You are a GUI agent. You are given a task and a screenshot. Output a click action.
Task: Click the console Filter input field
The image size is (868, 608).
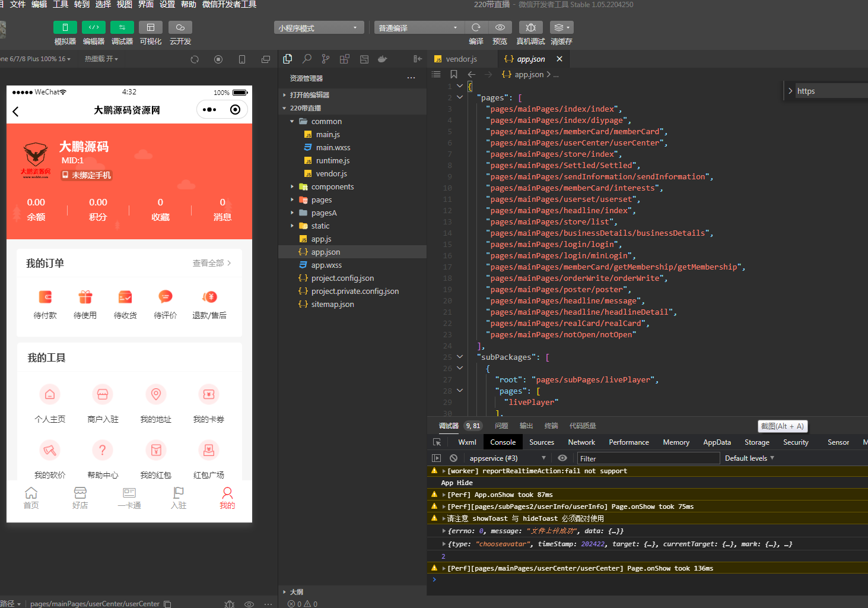click(x=647, y=458)
